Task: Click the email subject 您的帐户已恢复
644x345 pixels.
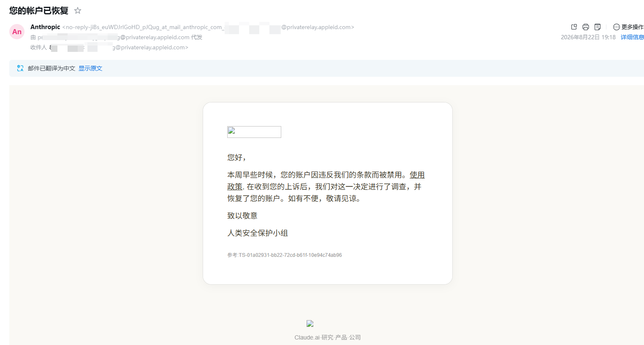Action: 39,11
